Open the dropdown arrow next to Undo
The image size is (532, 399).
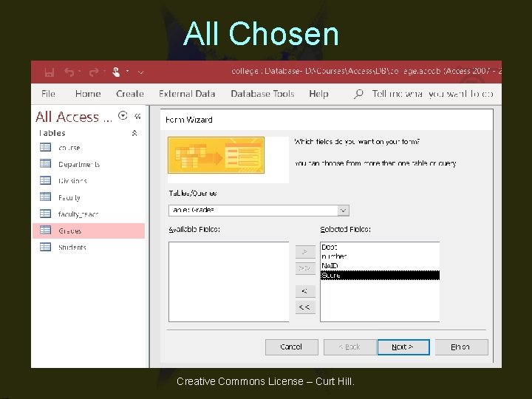click(x=79, y=72)
